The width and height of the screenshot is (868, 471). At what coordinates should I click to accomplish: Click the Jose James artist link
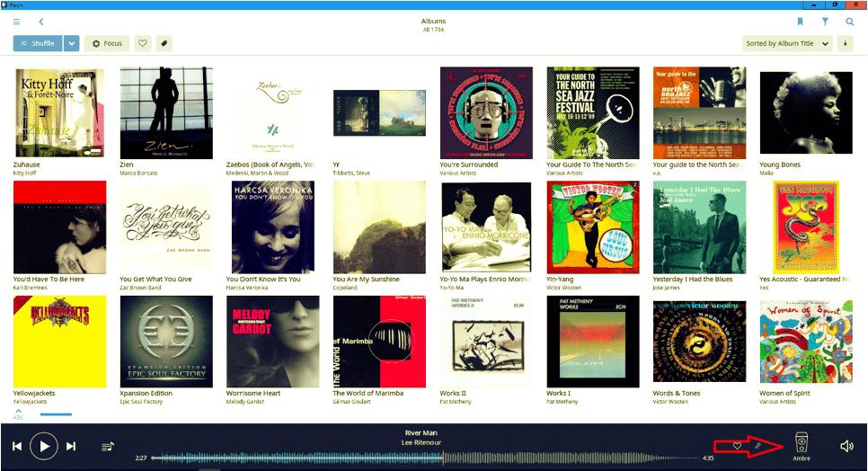point(666,288)
